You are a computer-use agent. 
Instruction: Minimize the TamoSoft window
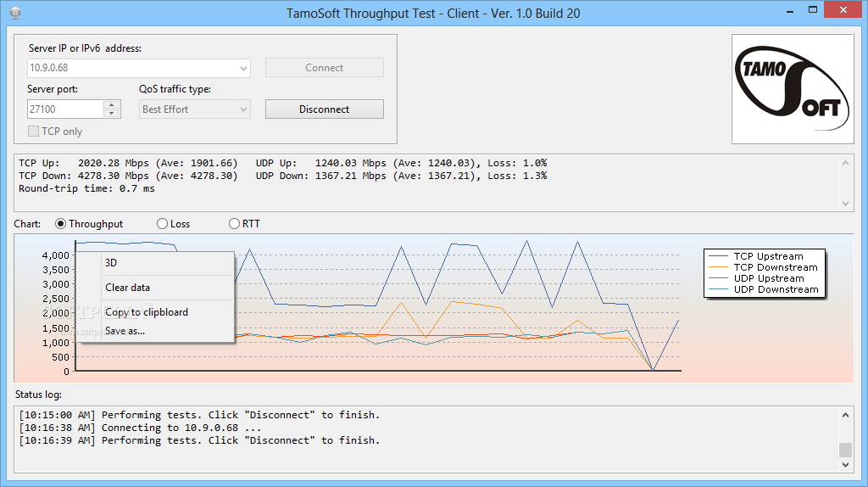(790, 10)
